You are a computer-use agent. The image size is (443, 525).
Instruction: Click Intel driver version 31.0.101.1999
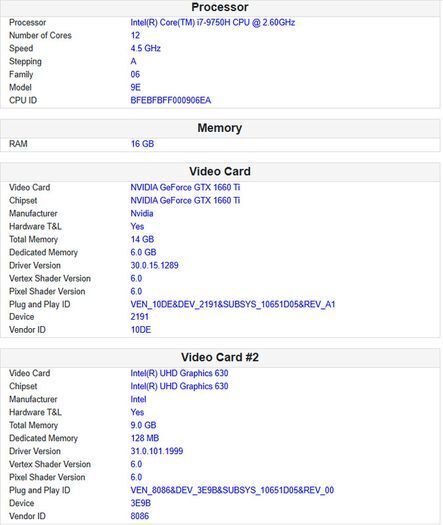coord(157,451)
